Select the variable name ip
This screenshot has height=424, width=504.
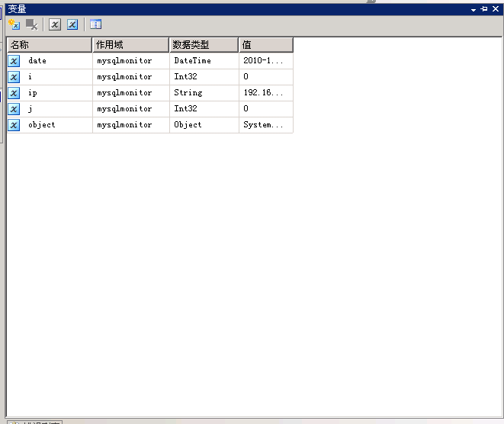coord(33,93)
